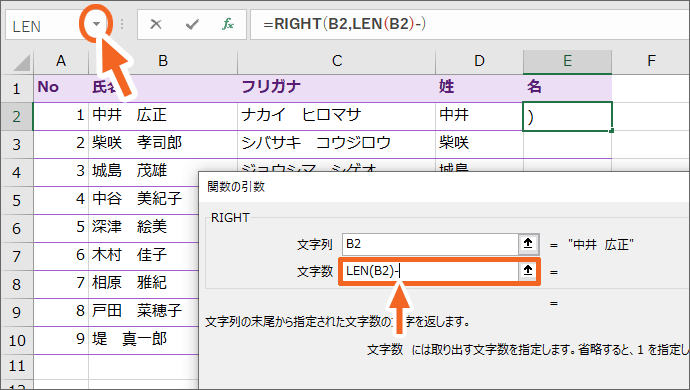
Task: Select row 8 header
Action: 17,284
